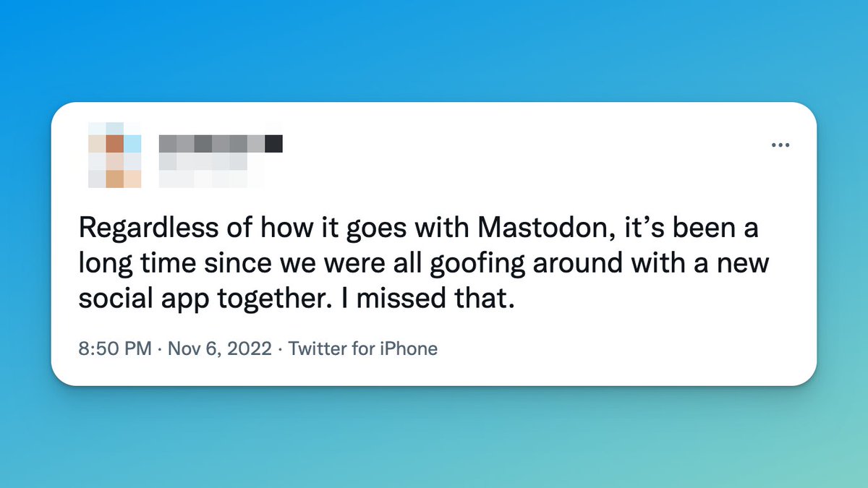Click the blurred author display name

click(220, 144)
